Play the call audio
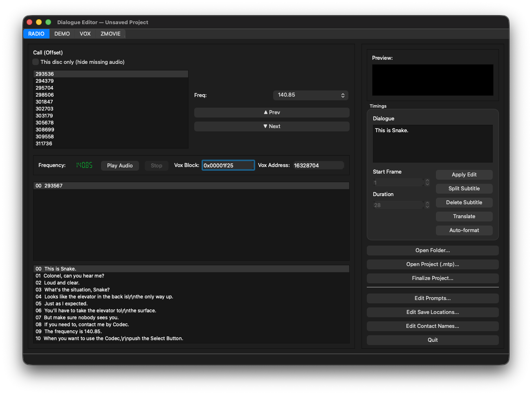This screenshot has width=532, height=395. coord(120,165)
